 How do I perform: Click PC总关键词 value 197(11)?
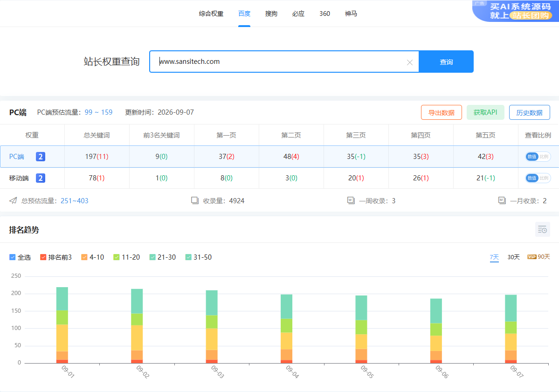point(97,157)
